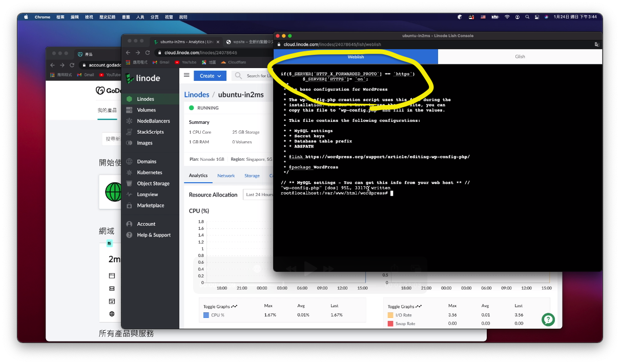Toggle the I/O Rate graph series
620x364 pixels.
(400, 315)
